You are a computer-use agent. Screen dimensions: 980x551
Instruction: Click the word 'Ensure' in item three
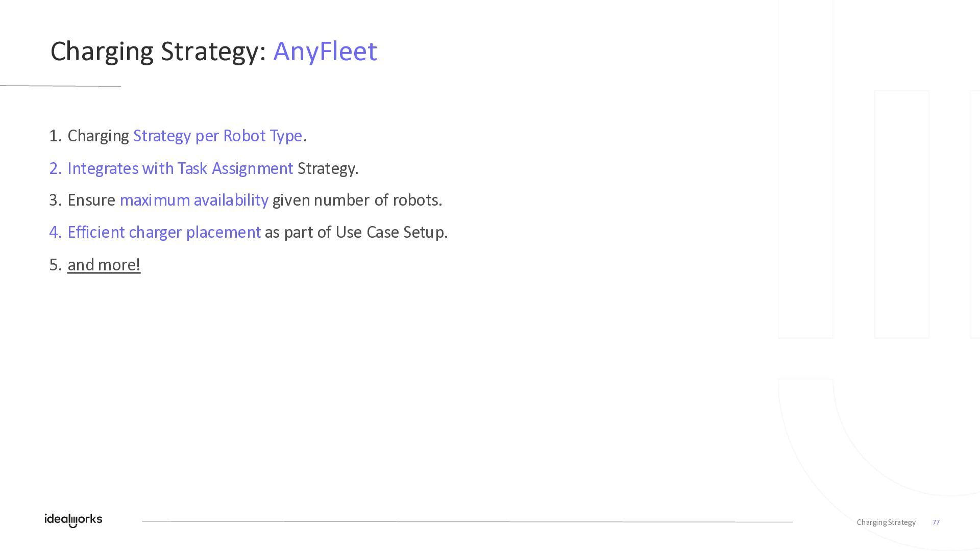91,200
